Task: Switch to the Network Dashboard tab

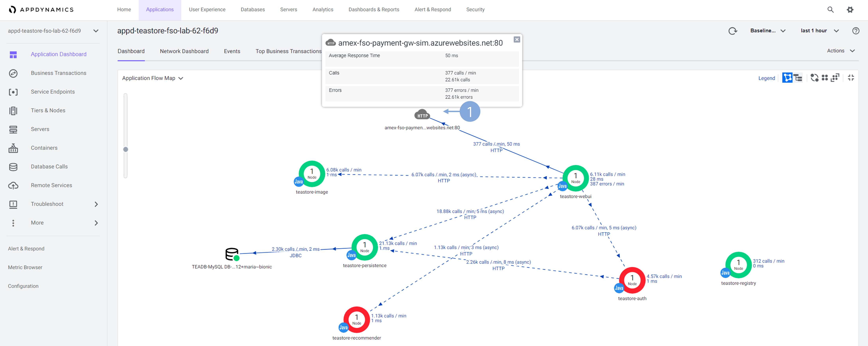Action: click(184, 51)
